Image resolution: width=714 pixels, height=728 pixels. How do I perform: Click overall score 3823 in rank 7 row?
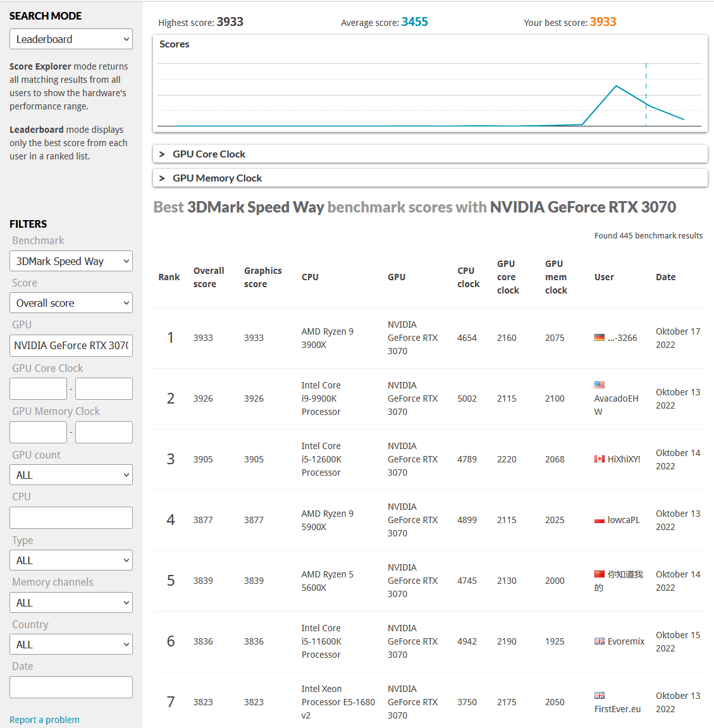point(203,702)
